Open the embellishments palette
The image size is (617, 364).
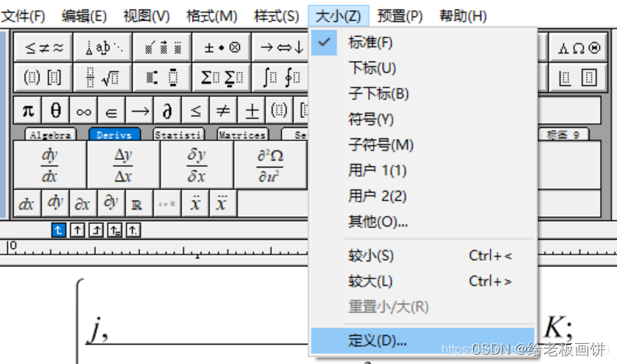coord(162,47)
